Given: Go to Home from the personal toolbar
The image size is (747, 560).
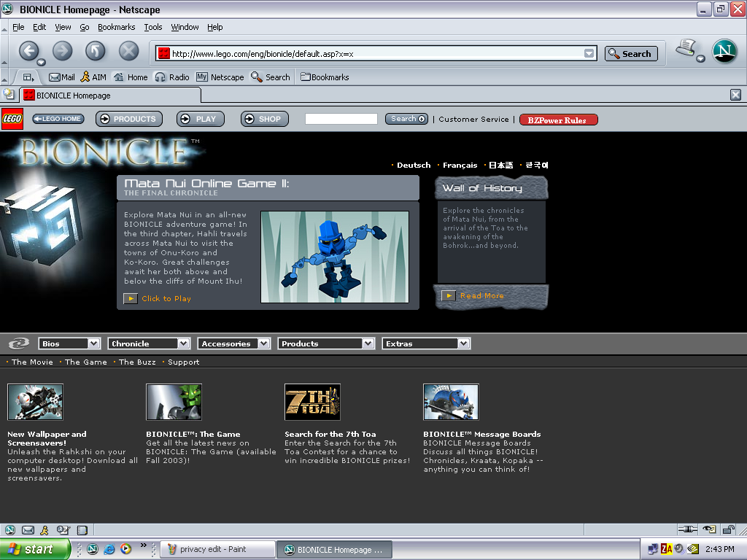Looking at the screenshot, I should tap(131, 77).
